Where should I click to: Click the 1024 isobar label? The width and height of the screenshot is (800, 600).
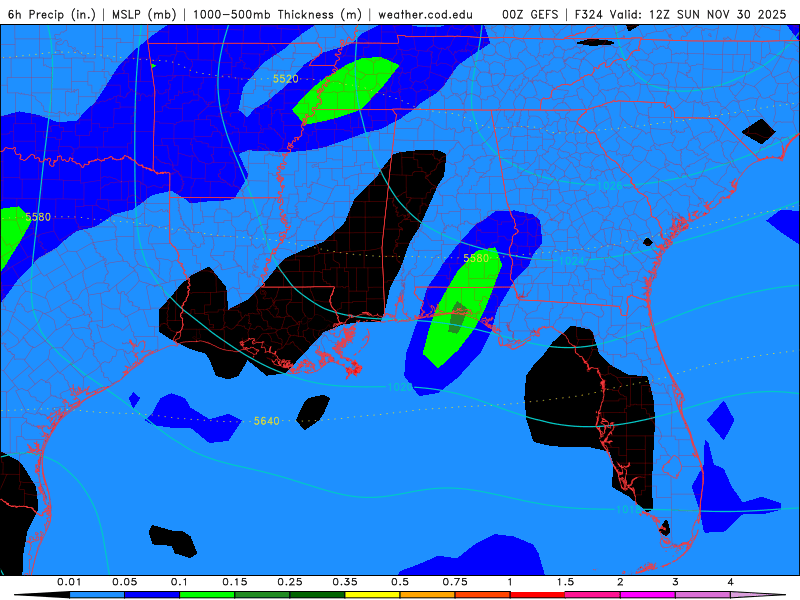571,261
